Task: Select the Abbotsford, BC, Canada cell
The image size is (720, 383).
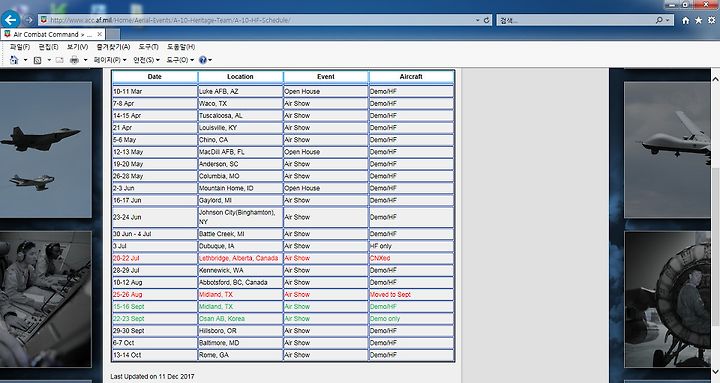Action: (x=240, y=282)
